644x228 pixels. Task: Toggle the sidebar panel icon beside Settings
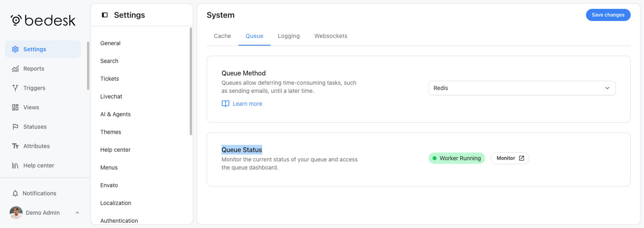pyautogui.click(x=105, y=15)
